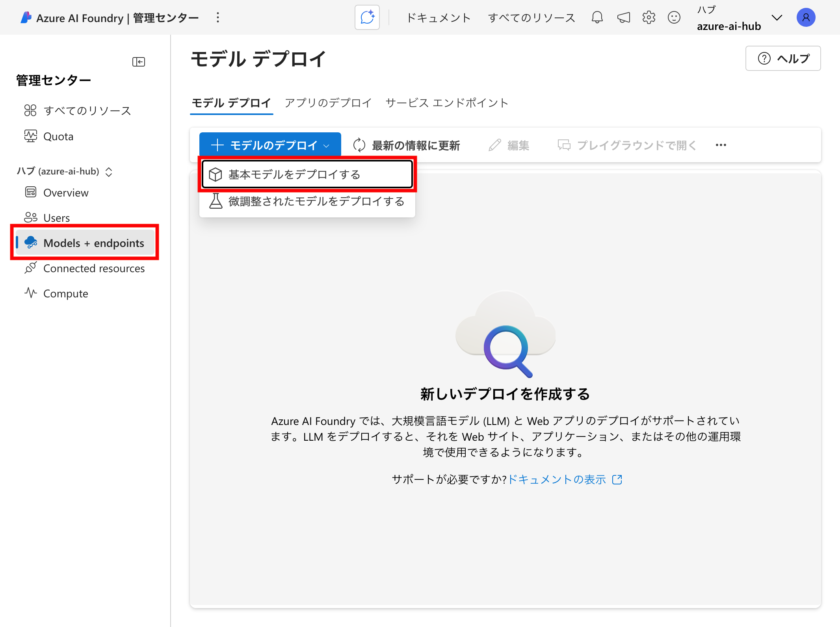Switch to サービス エンドポイント tab
Viewport: 840px width, 627px height.
pos(447,103)
